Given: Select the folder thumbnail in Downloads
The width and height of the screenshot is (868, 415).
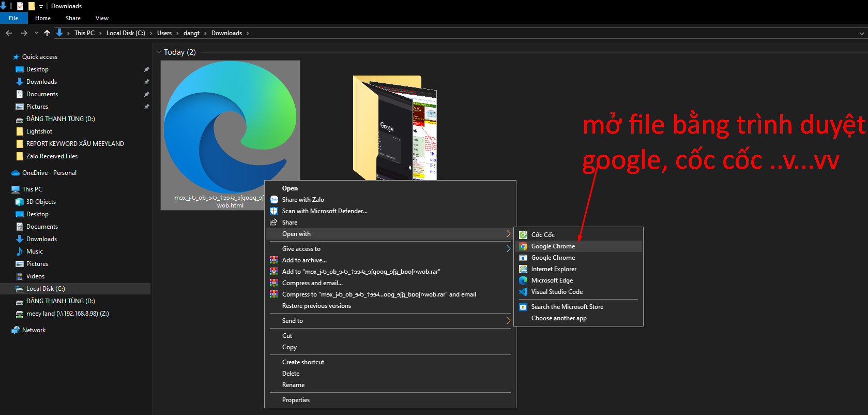Looking at the screenshot, I should pyautogui.click(x=395, y=127).
